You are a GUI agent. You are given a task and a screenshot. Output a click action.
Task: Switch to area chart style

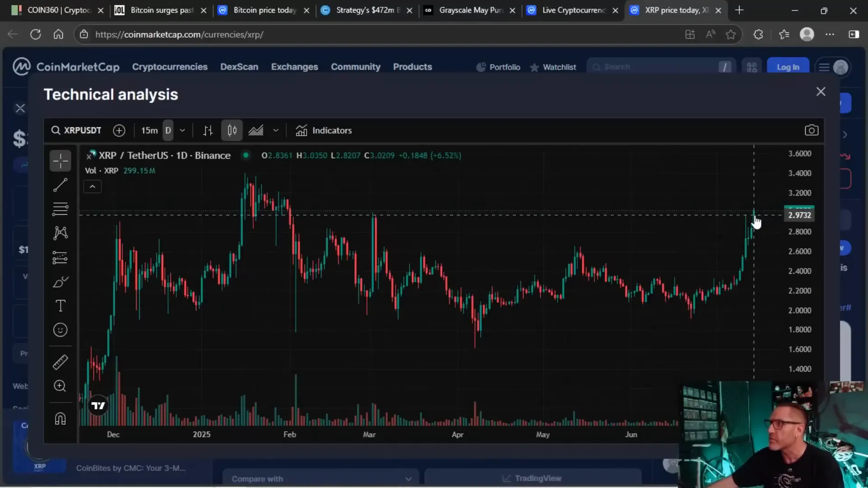256,131
